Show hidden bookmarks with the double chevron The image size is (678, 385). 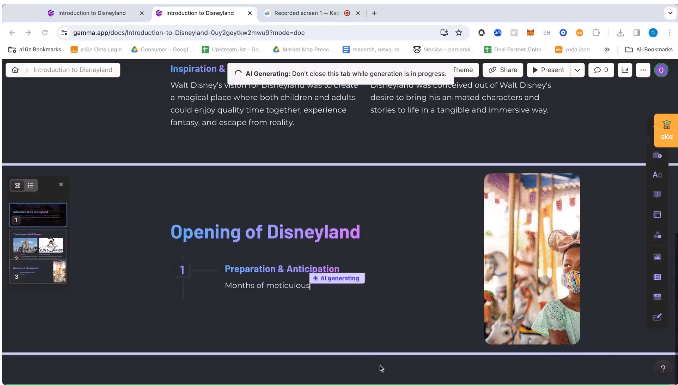(x=607, y=49)
